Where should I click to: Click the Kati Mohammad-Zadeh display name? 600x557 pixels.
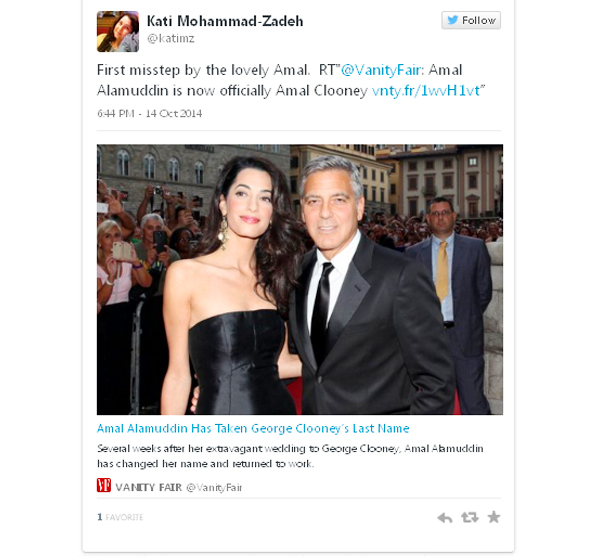(x=225, y=21)
